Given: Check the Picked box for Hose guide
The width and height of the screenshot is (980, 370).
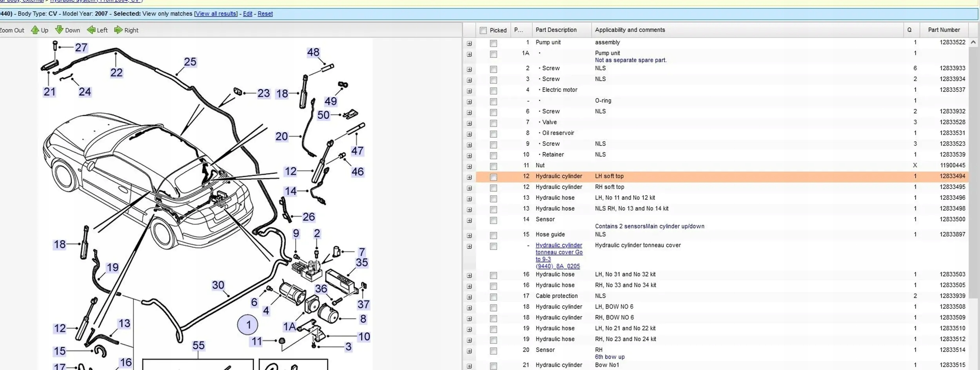Looking at the screenshot, I should [494, 236].
